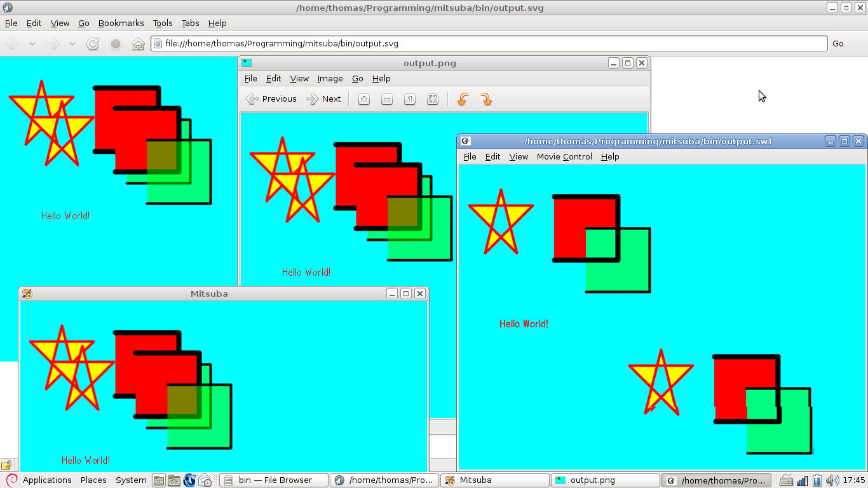Open the Applications menu in the panel

(x=46, y=480)
